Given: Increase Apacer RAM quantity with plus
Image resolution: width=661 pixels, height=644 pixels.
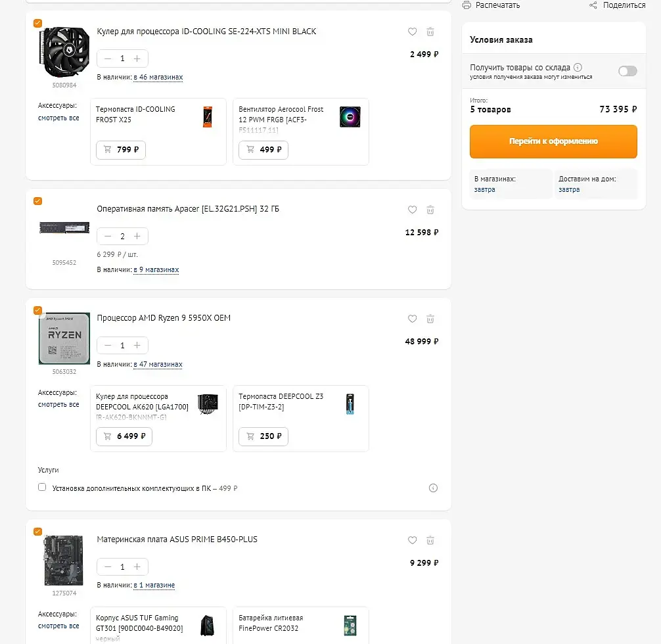Looking at the screenshot, I should point(137,236).
